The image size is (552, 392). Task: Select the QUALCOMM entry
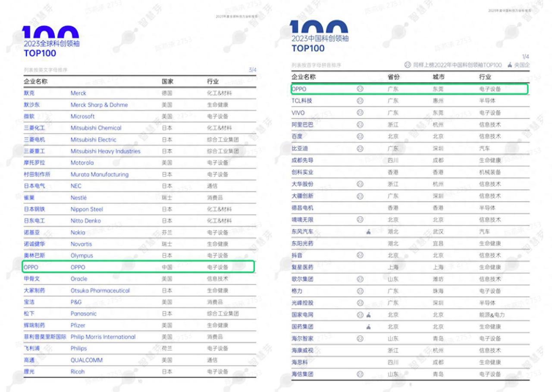tap(87, 361)
